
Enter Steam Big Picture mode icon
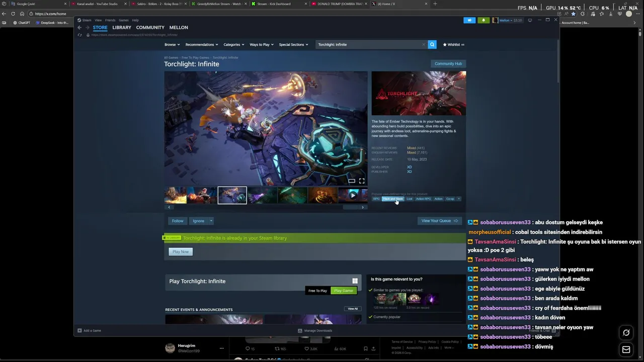click(x=530, y=20)
